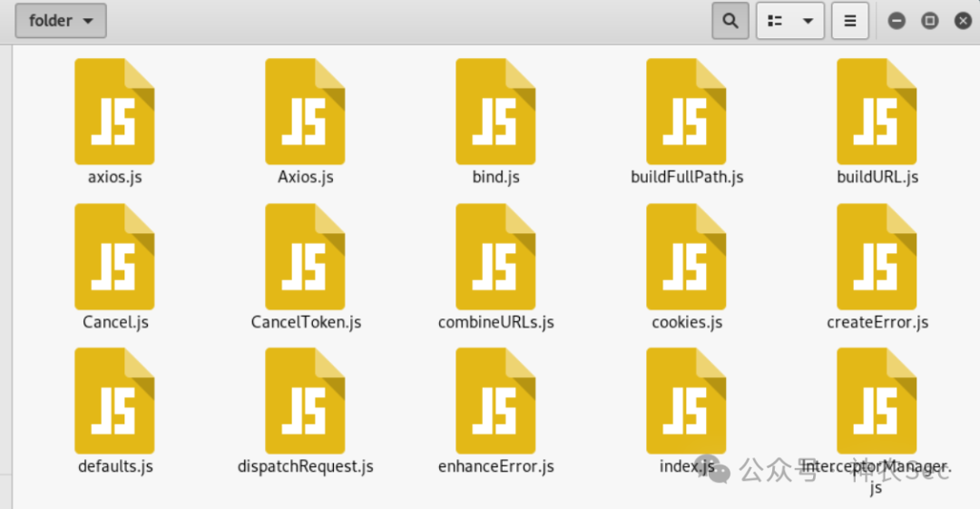The width and height of the screenshot is (980, 509).
Task: Click the combineURLs.js file name label
Action: [496, 322]
